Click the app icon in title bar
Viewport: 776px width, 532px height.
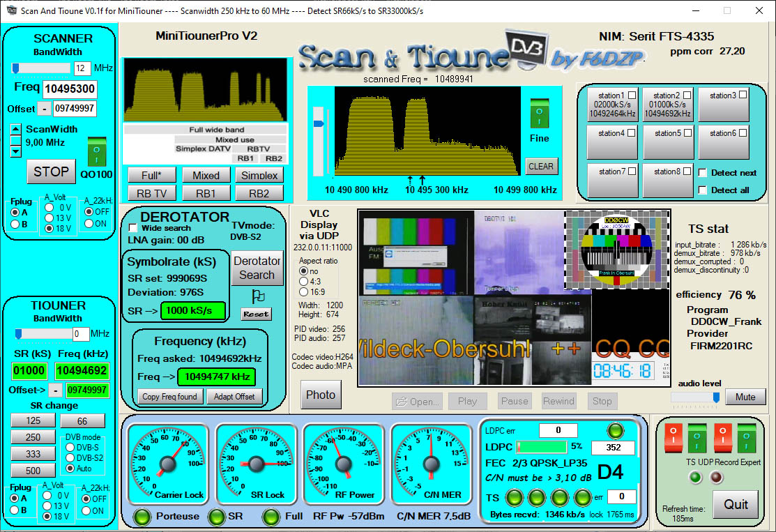tap(11, 10)
